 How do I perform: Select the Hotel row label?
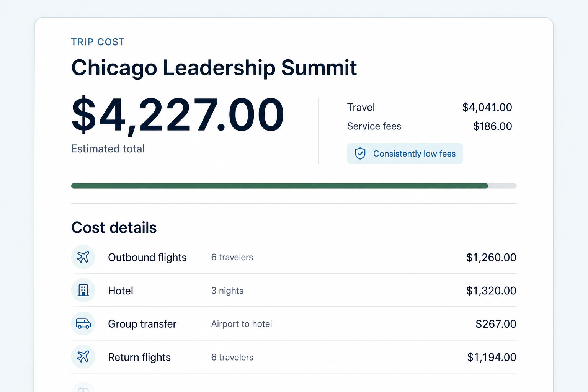coord(121,291)
